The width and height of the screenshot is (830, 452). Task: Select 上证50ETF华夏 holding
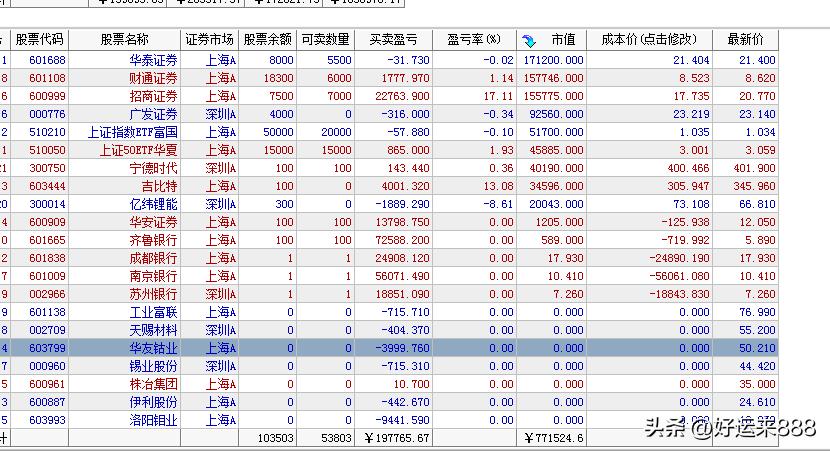[x=139, y=150]
